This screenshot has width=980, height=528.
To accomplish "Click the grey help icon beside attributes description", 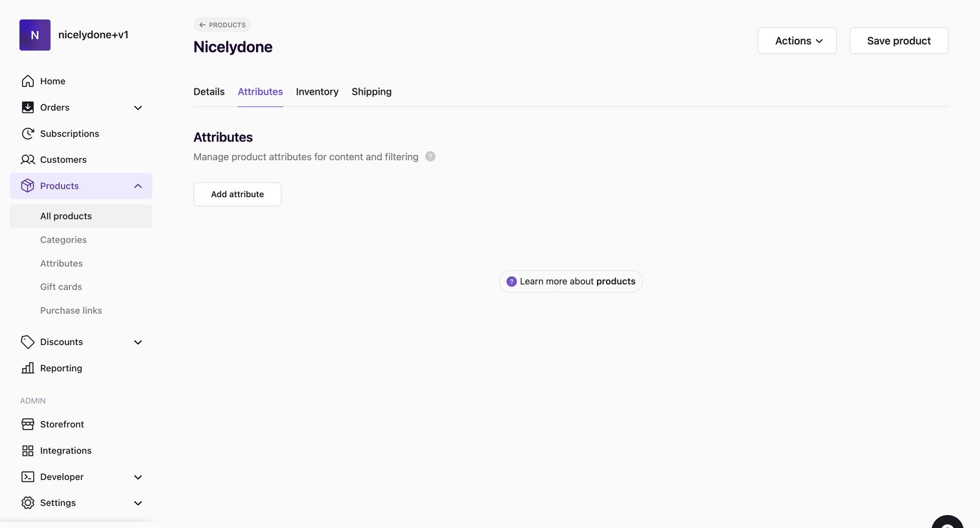I will 430,156.
